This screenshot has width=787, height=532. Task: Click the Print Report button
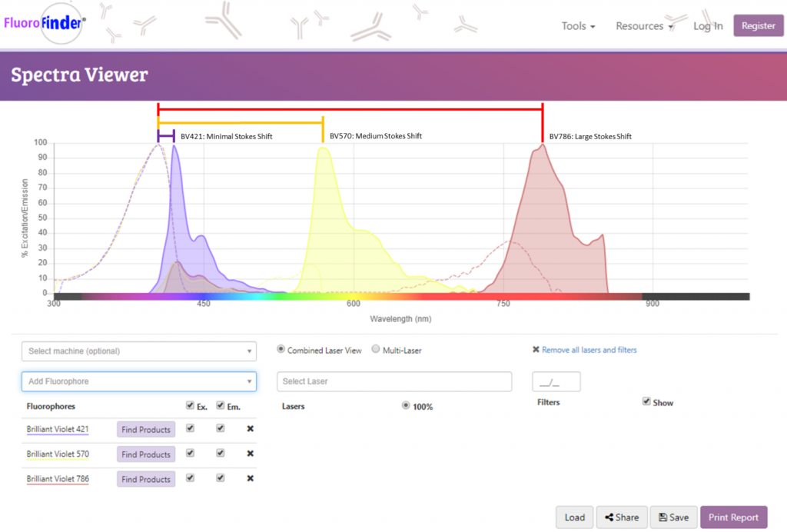tap(733, 517)
